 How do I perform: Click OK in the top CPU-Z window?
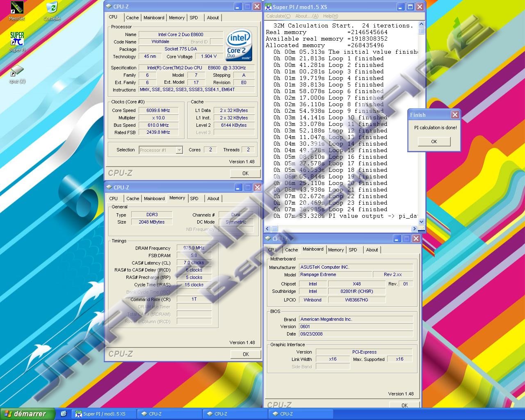(245, 173)
